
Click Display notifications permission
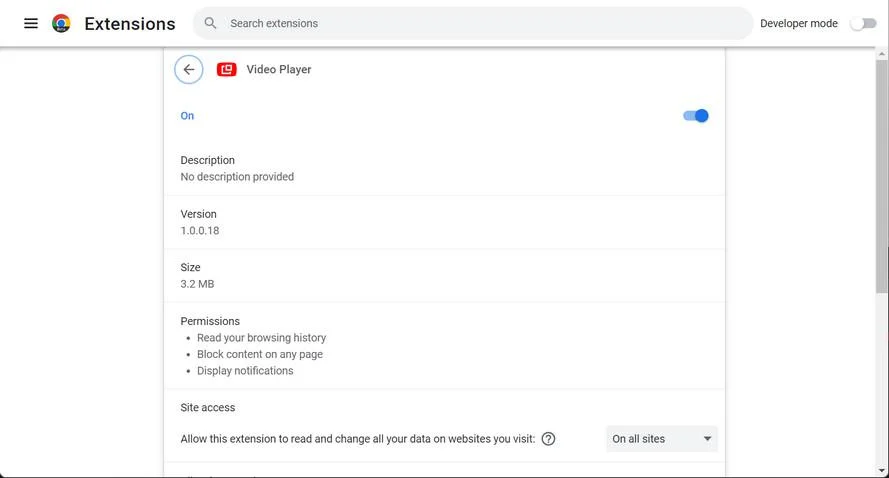click(245, 371)
